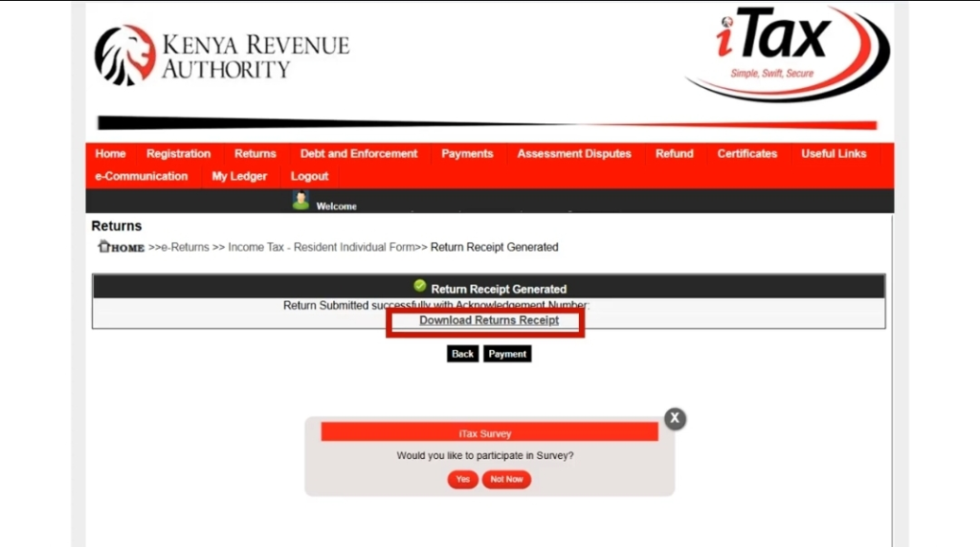
Task: Open the Assessment Disputes menu
Action: click(574, 154)
